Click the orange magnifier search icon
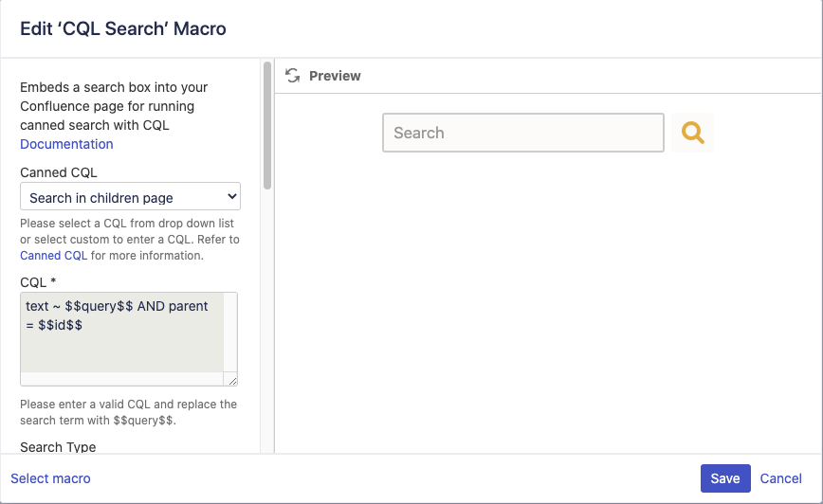This screenshot has width=823, height=504. [x=693, y=134]
